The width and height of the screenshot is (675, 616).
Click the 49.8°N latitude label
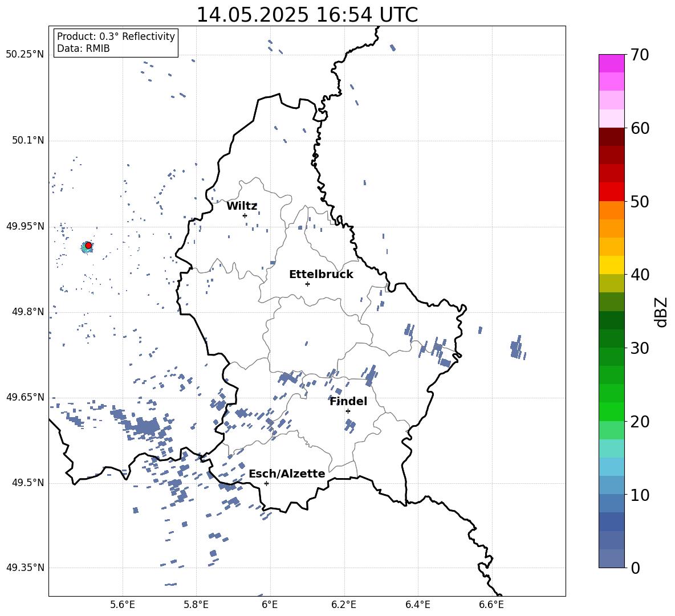pyautogui.click(x=27, y=312)
